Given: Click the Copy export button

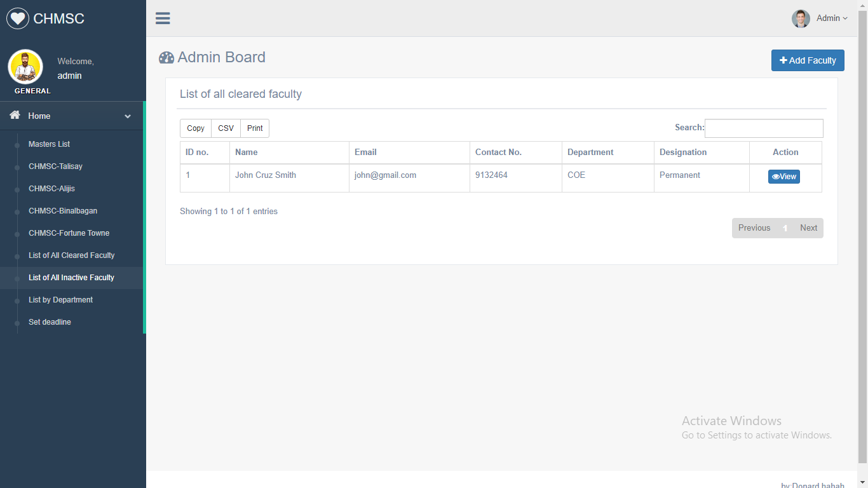Looking at the screenshot, I should click(x=195, y=128).
